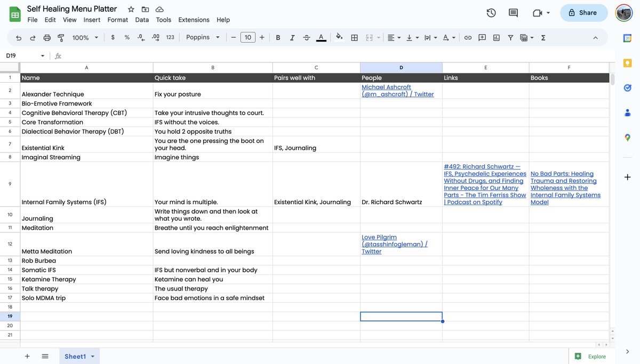The image size is (640, 364).
Task: Format as currency with dollar icon
Action: pyautogui.click(x=113, y=37)
